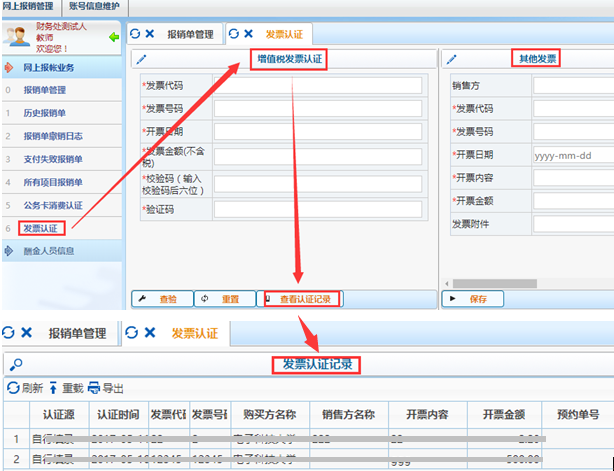This screenshot has height=471, width=614.
Task: Sort by the 销售方名称 column header
Action: pos(349,414)
